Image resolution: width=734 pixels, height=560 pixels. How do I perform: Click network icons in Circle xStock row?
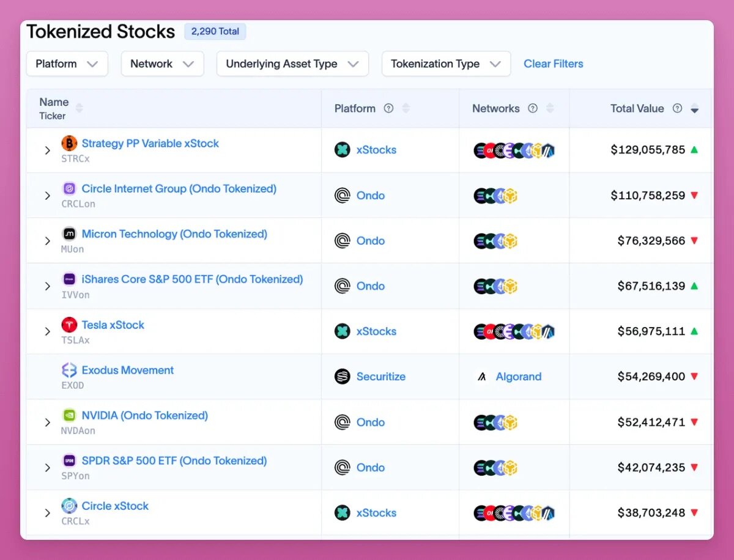pos(514,513)
